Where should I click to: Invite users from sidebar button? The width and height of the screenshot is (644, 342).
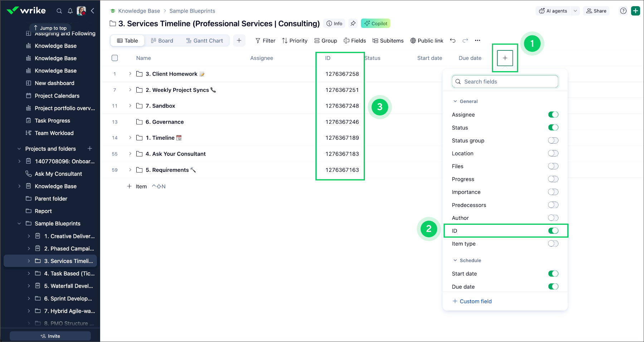(50, 336)
